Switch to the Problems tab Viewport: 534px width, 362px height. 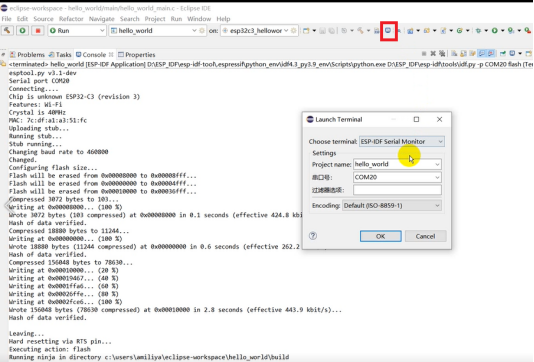coord(27,54)
